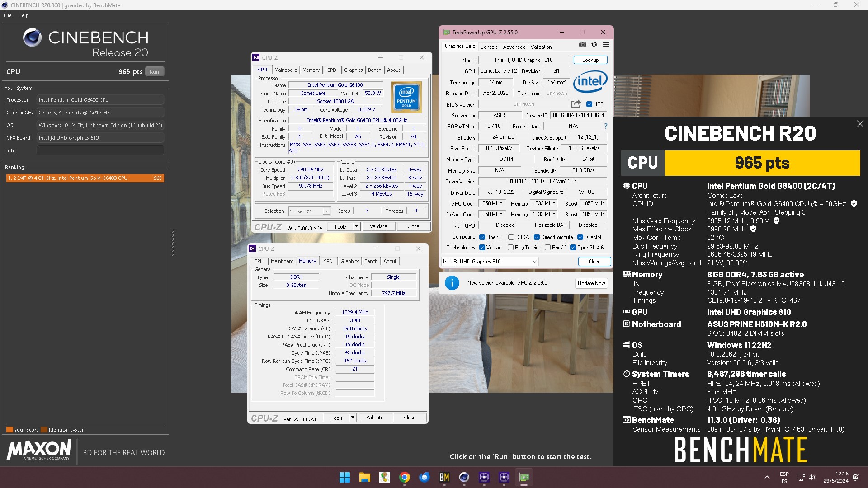Toggle the UEFI checkbox
The width and height of the screenshot is (868, 488).
click(589, 104)
